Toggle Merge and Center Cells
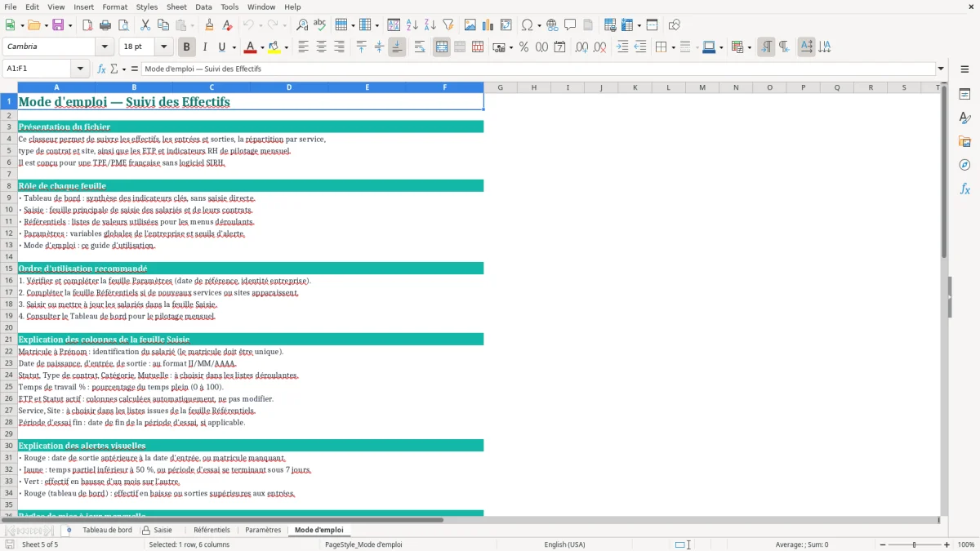The width and height of the screenshot is (980, 551). pyautogui.click(x=442, y=47)
